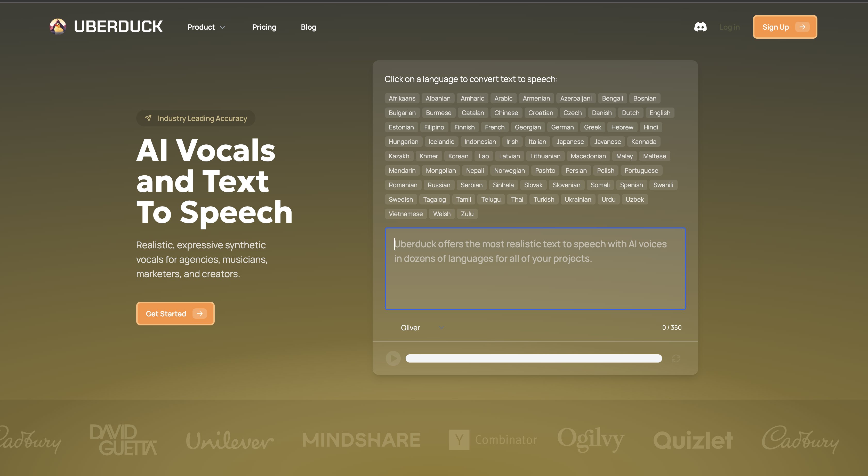Click the Unilever logo

230,440
